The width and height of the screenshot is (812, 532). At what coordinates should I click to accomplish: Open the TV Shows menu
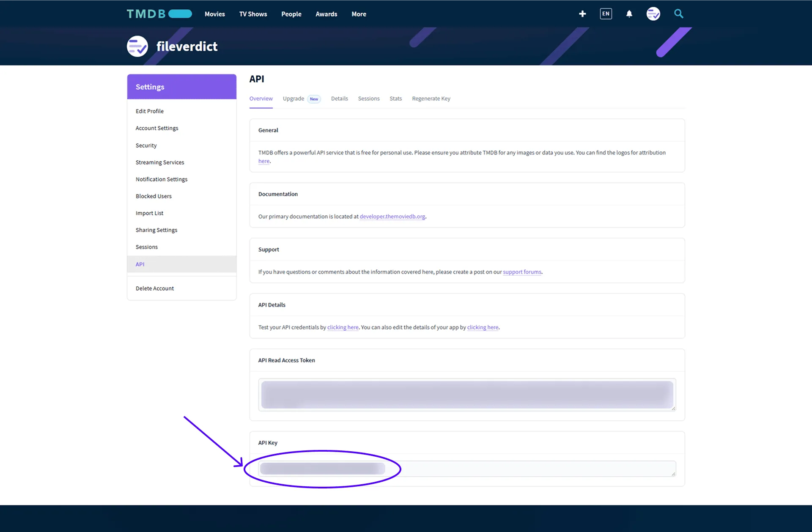coord(253,14)
